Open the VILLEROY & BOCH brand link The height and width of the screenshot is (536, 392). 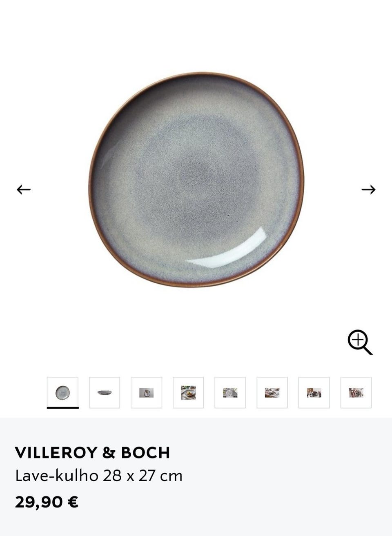[92, 452]
